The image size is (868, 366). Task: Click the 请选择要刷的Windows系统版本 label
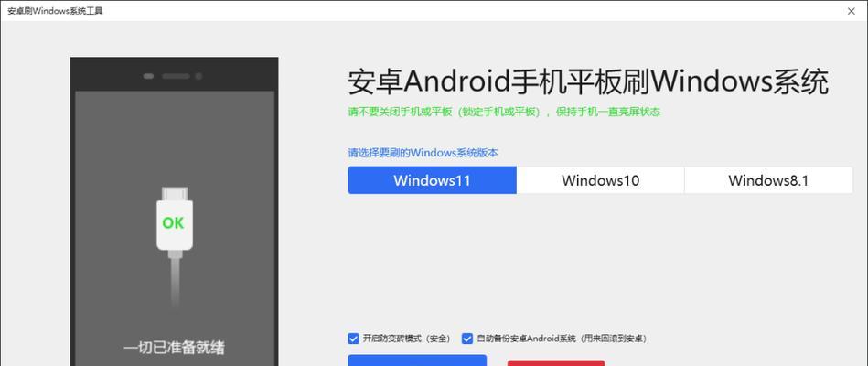(x=423, y=152)
